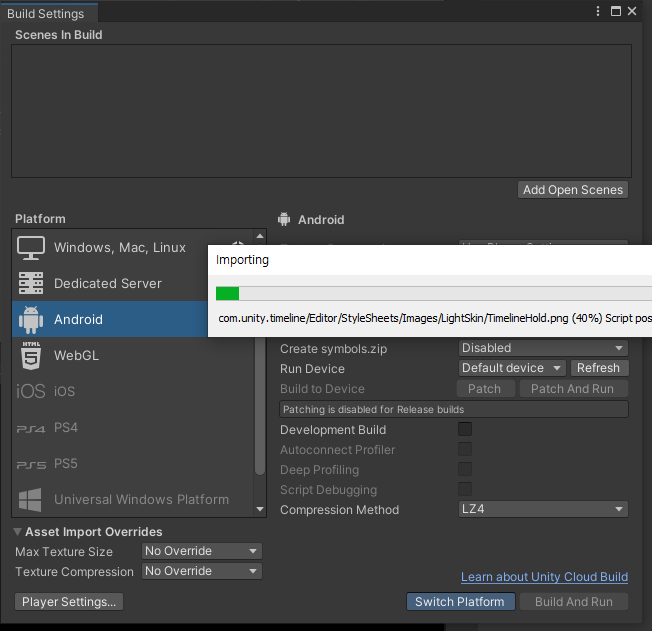Click the Build And Run button

(x=573, y=601)
